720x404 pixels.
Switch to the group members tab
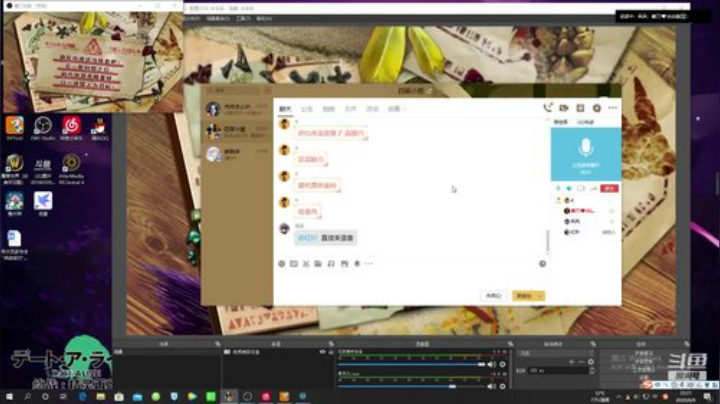click(x=561, y=122)
